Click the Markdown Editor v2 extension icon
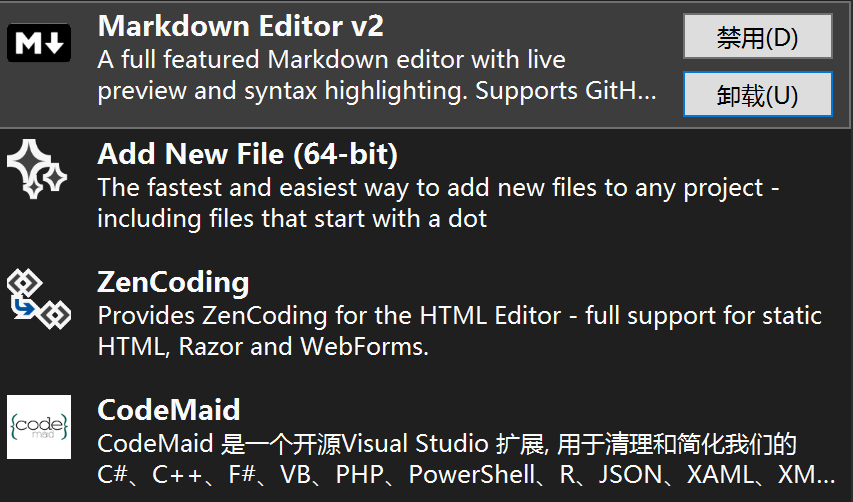Screen dimensions: 853x502 pos(39,44)
